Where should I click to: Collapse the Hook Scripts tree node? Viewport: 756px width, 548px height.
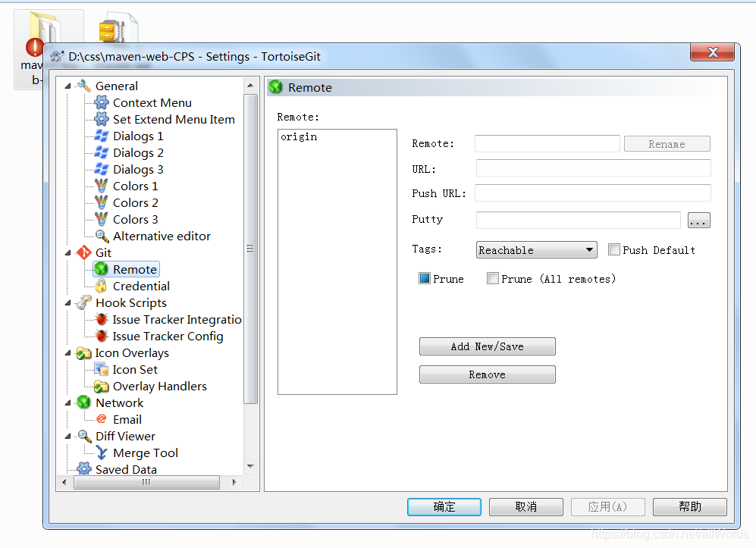pyautogui.click(x=68, y=302)
